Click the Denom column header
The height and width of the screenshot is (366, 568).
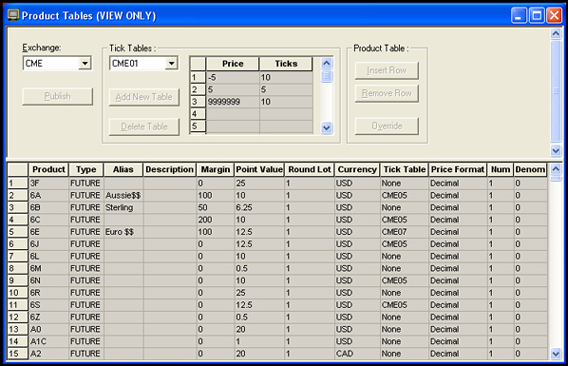click(530, 170)
